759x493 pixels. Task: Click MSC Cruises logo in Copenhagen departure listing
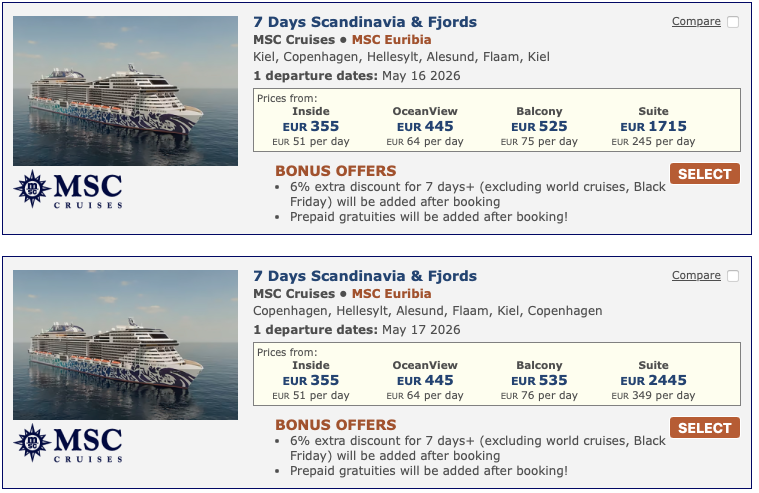68,444
